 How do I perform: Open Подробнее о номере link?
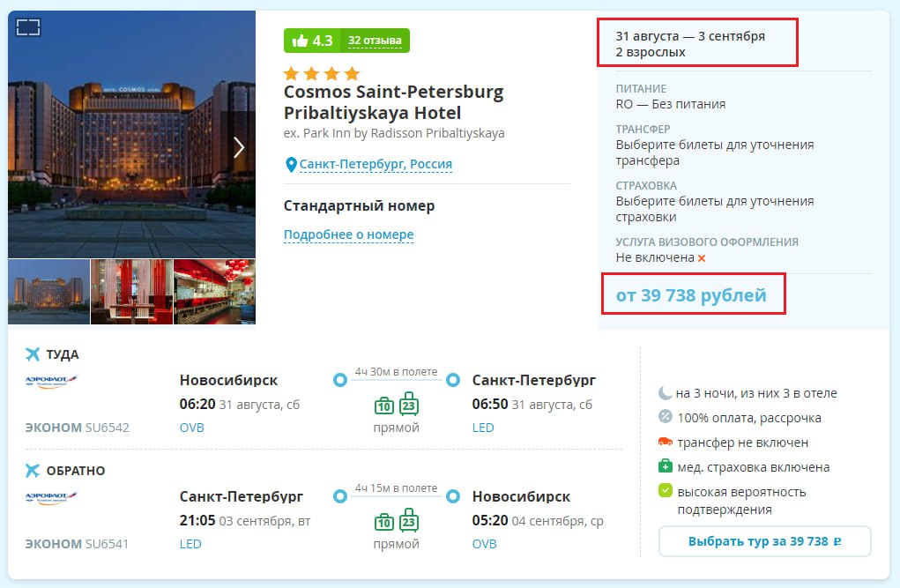coord(348,234)
